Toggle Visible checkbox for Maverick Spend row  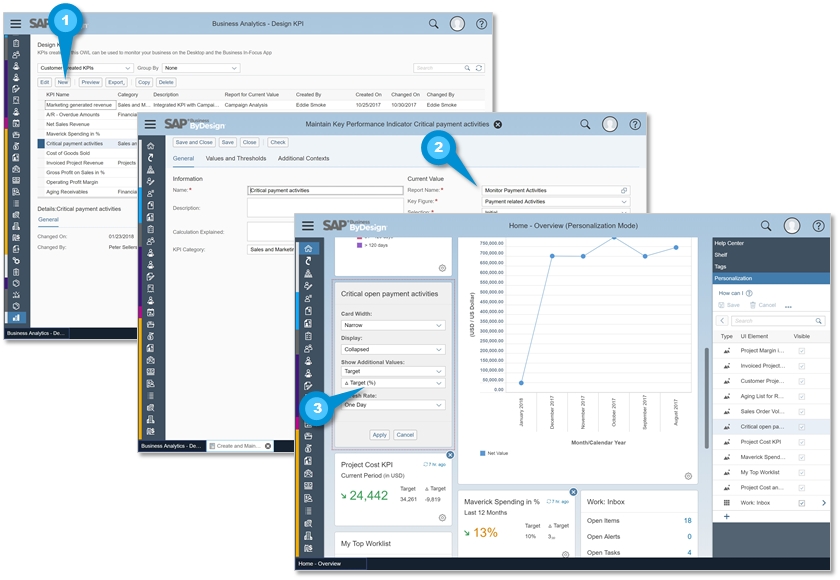[x=801, y=457]
